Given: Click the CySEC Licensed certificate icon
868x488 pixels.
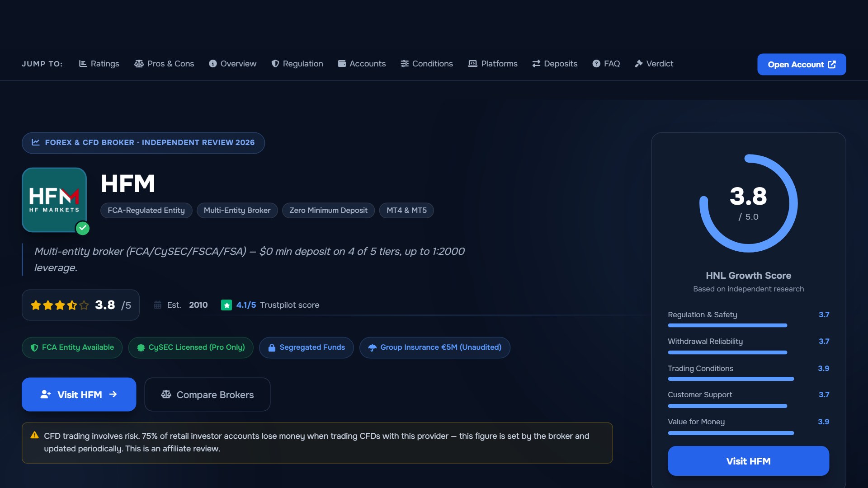Looking at the screenshot, I should pos(141,347).
